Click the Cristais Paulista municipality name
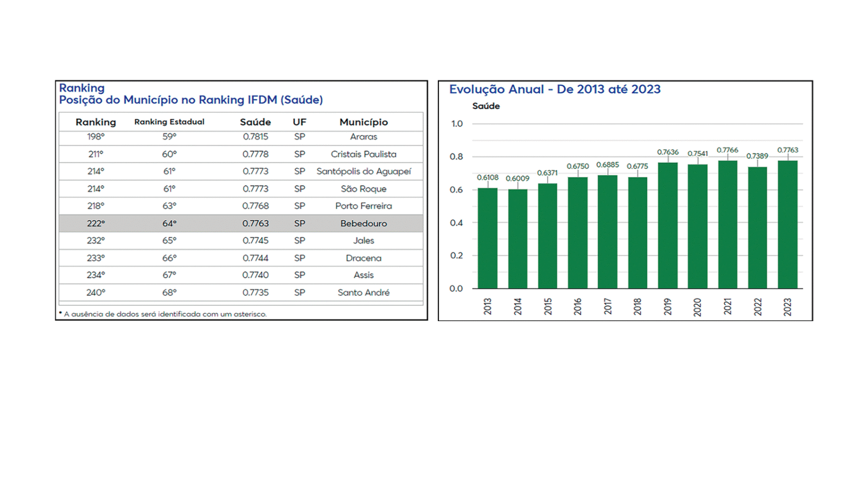868x499 pixels. [x=363, y=154]
